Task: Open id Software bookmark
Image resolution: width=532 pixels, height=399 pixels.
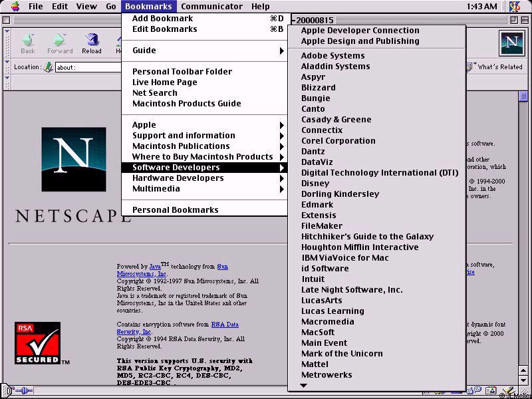Action: tap(376, 269)
